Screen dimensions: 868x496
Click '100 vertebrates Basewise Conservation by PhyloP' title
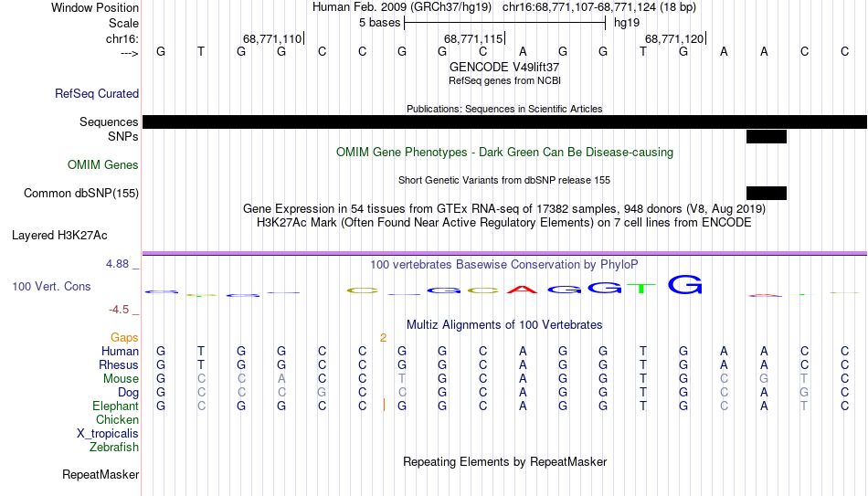504,265
